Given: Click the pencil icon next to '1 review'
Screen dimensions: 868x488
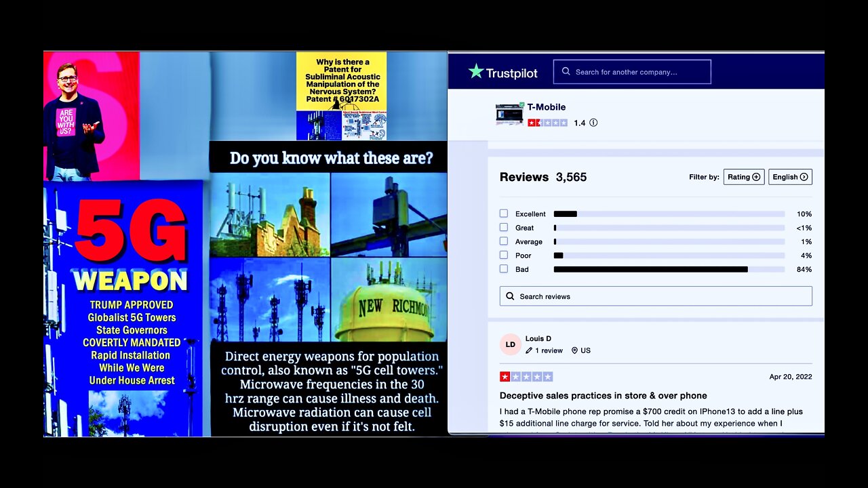Looking at the screenshot, I should click(x=529, y=351).
